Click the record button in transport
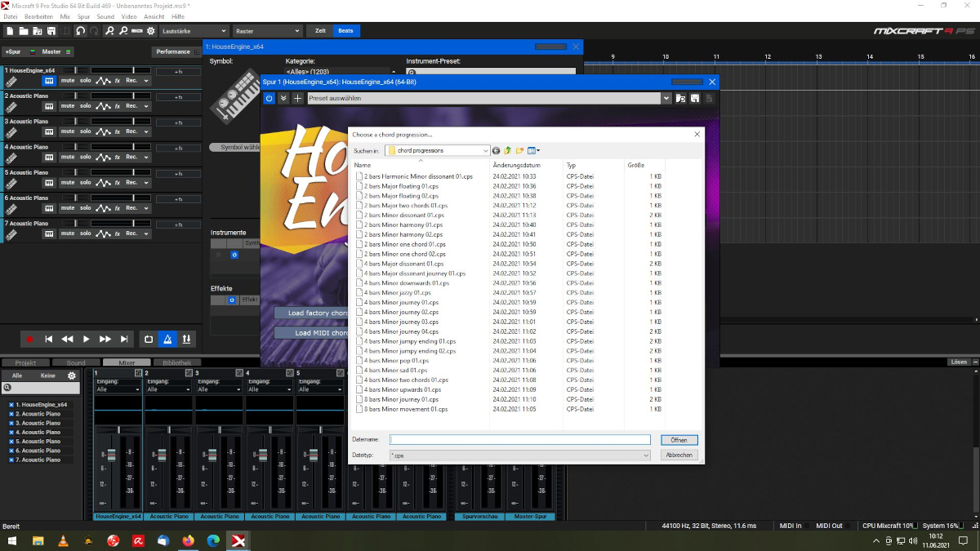 pos(30,339)
